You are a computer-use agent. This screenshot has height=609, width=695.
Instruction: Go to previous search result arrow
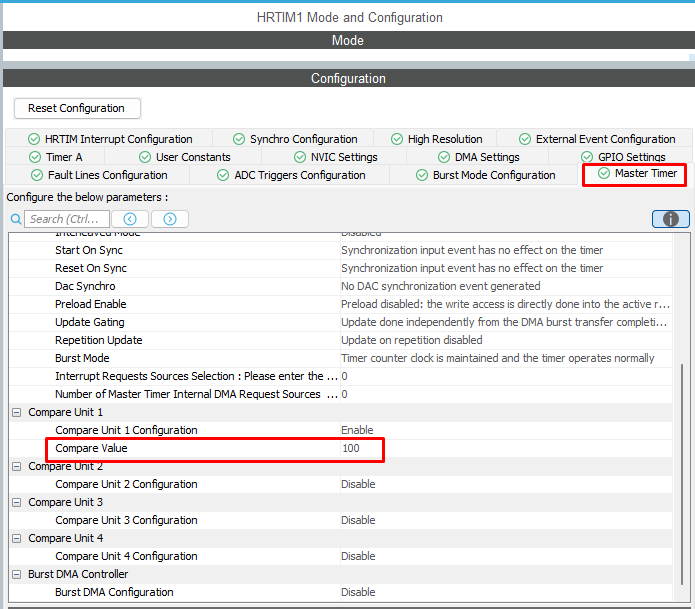[130, 219]
